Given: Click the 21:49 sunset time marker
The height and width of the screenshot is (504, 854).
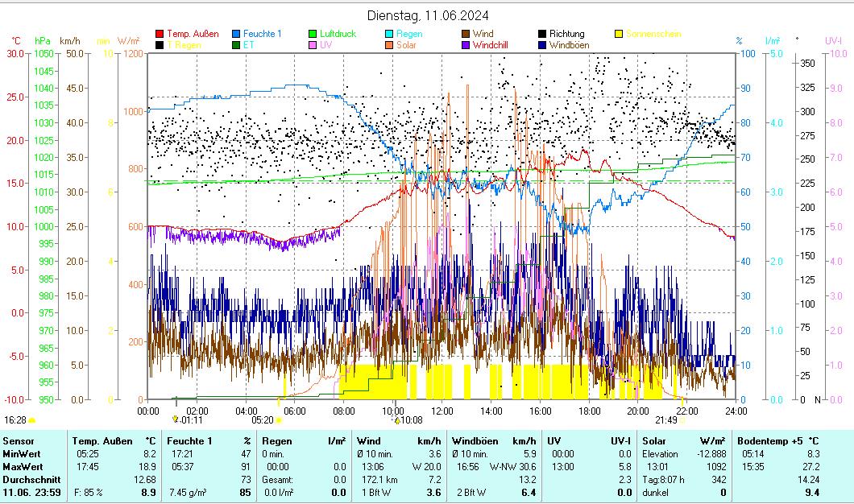Looking at the screenshot, I should coord(665,419).
